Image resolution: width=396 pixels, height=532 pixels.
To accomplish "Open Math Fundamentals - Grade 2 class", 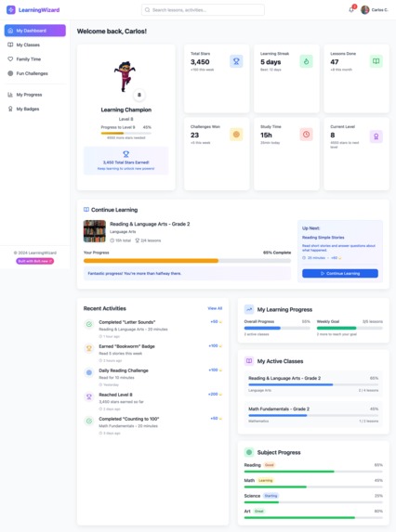I will click(313, 415).
